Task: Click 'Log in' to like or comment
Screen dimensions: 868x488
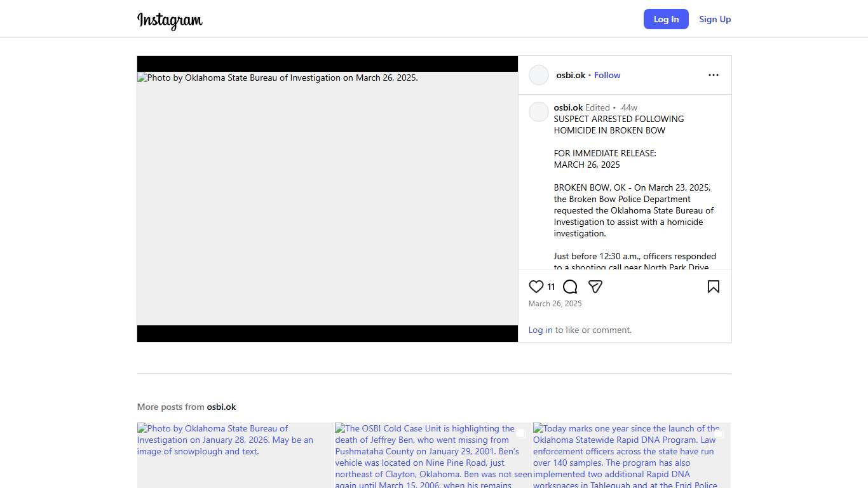Action: coord(540,330)
